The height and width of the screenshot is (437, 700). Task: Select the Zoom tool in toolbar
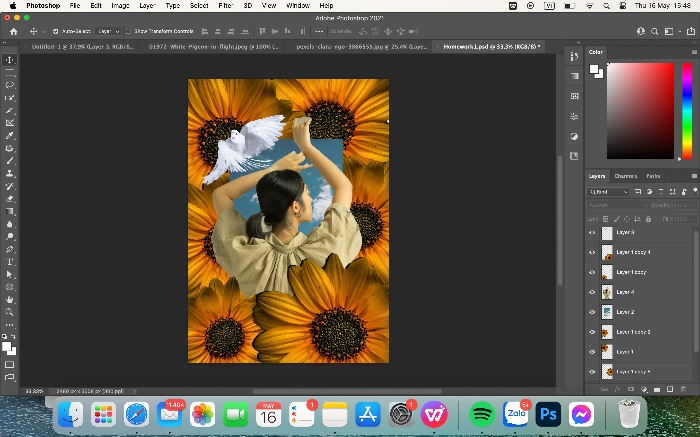point(9,312)
